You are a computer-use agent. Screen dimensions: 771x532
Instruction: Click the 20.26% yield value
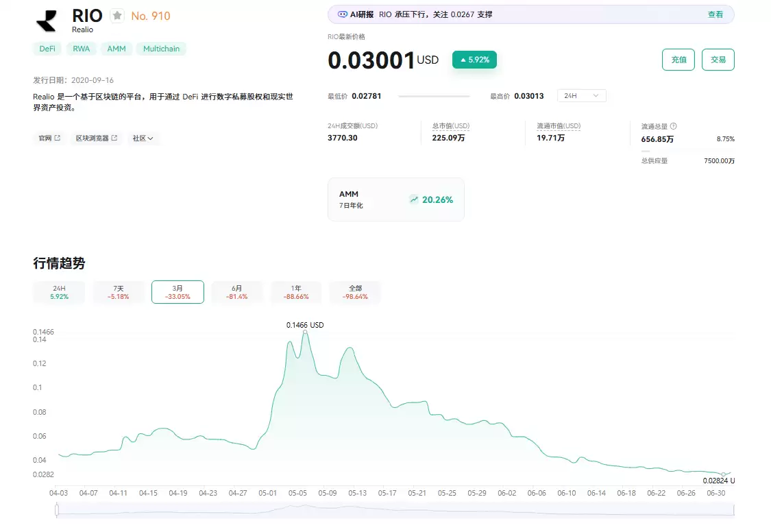pos(438,199)
